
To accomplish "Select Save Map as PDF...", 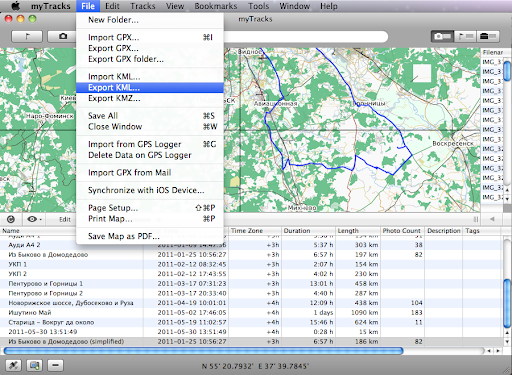I will [x=150, y=236].
